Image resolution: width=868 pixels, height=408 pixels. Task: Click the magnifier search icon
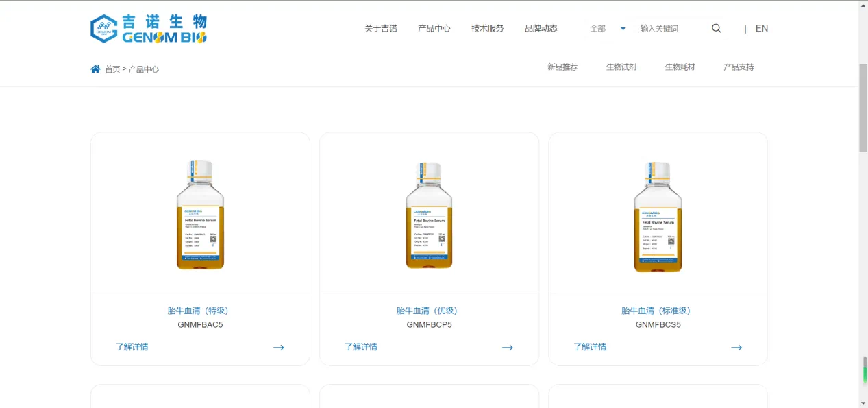(x=716, y=28)
